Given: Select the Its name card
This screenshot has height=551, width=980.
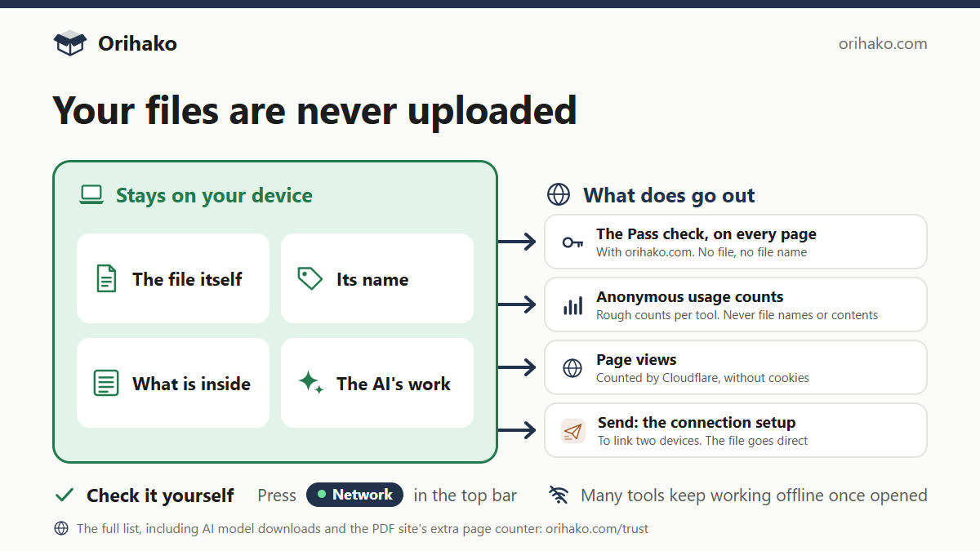Looking at the screenshot, I should [x=377, y=278].
